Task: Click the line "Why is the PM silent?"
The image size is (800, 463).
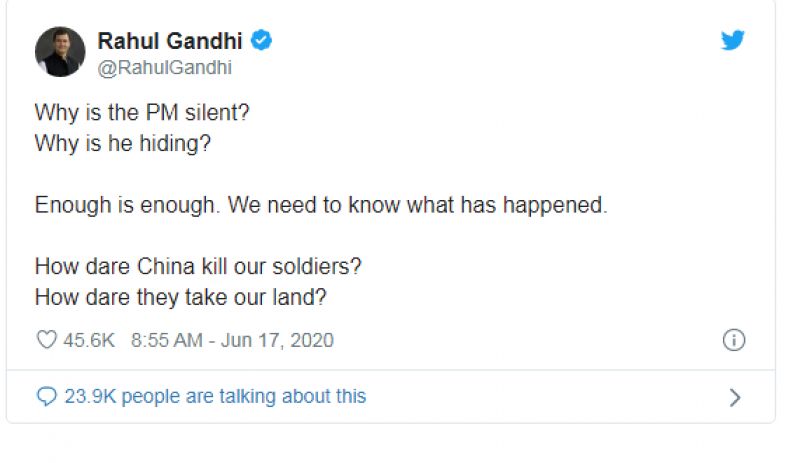Action: pyautogui.click(x=141, y=113)
